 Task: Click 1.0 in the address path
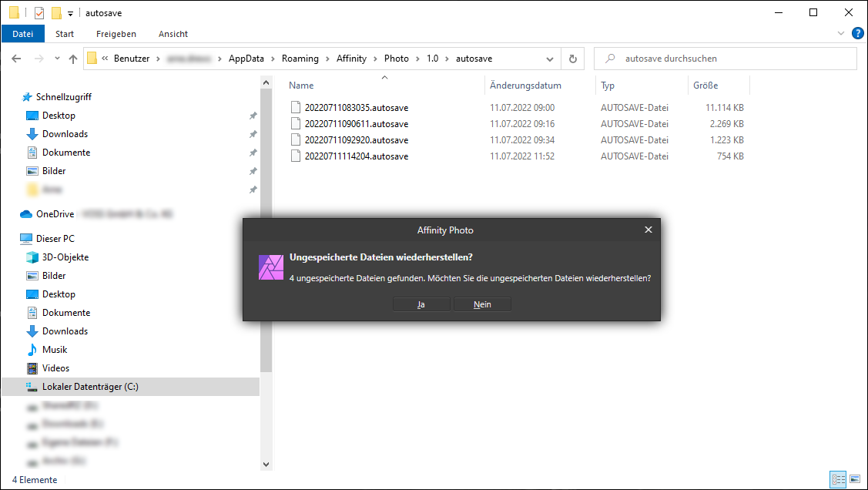(x=432, y=59)
